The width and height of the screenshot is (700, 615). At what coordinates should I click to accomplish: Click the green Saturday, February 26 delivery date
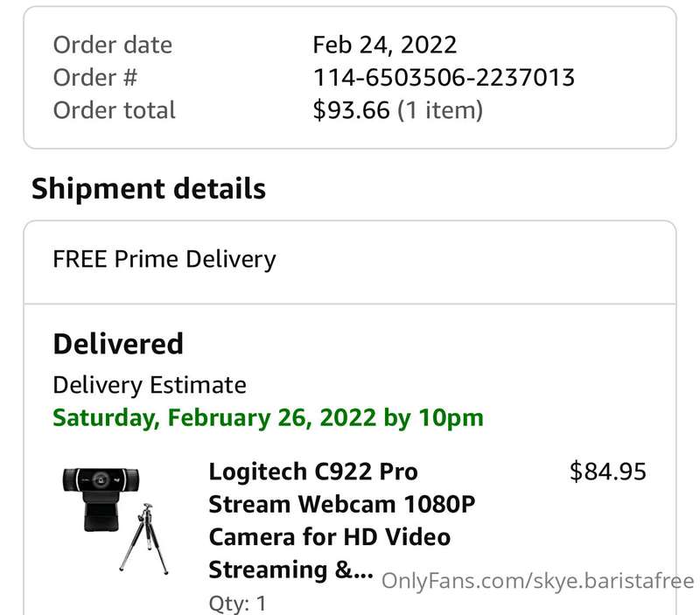click(x=268, y=418)
